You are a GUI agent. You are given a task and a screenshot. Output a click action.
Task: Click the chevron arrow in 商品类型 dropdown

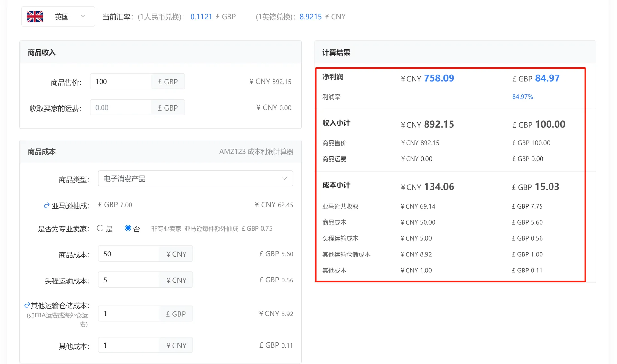284,178
